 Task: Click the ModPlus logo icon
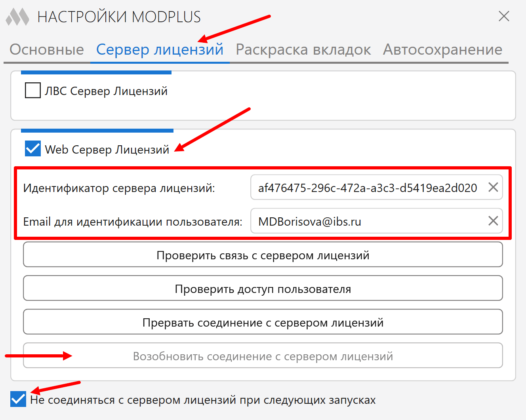18,17
